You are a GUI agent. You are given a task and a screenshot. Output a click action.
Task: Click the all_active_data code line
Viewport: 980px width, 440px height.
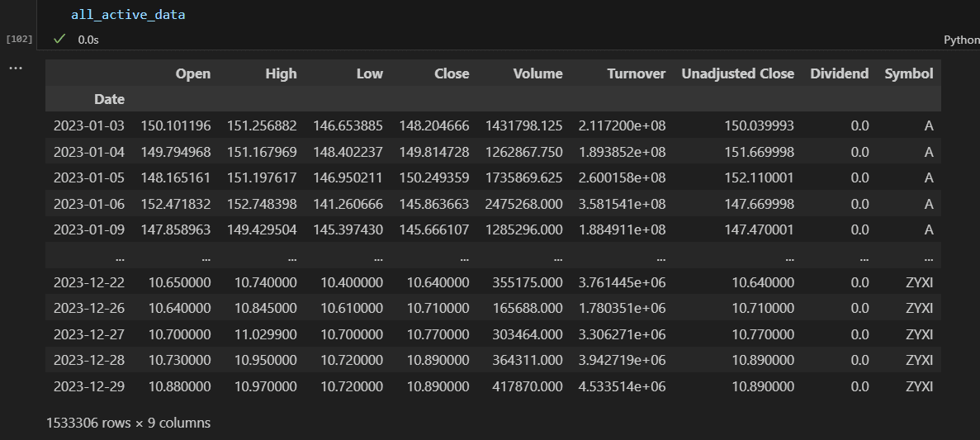click(x=128, y=14)
